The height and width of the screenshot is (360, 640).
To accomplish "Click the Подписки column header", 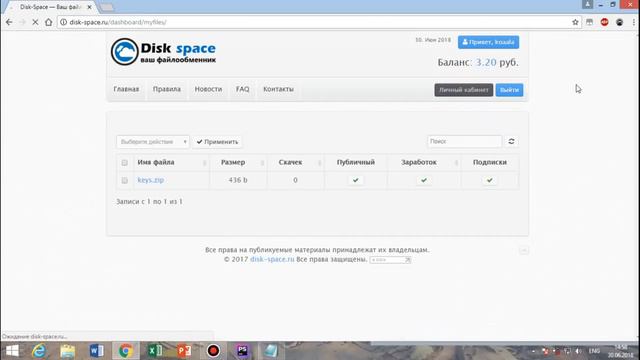I will [490, 162].
